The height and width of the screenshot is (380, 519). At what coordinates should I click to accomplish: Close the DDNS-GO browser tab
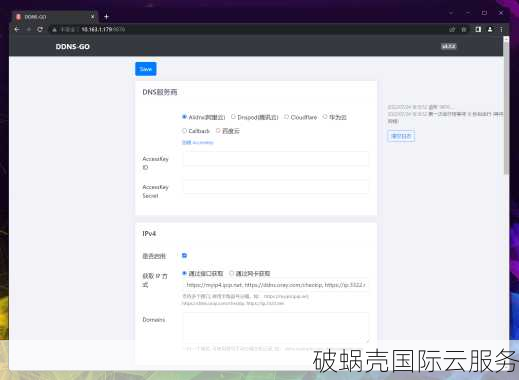click(93, 16)
